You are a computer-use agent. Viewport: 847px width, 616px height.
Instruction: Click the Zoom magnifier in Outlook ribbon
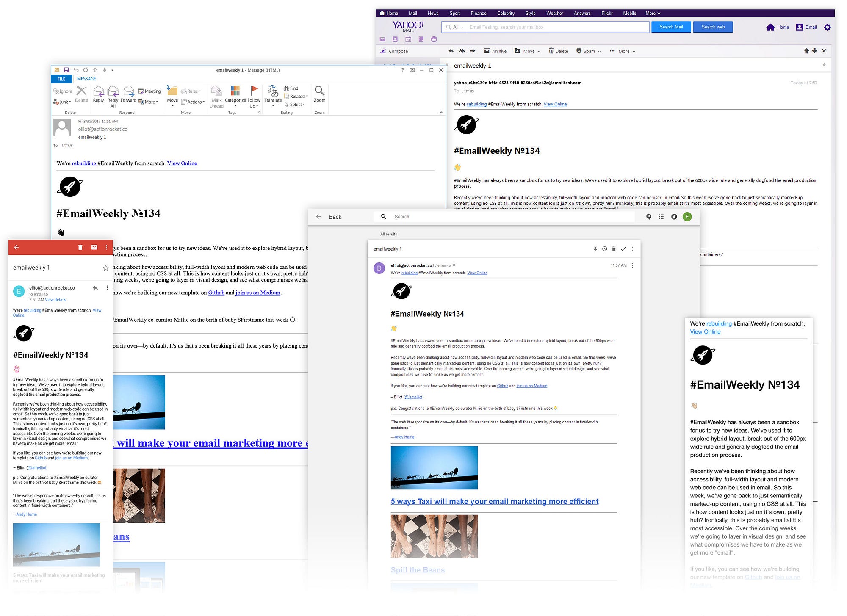(320, 94)
